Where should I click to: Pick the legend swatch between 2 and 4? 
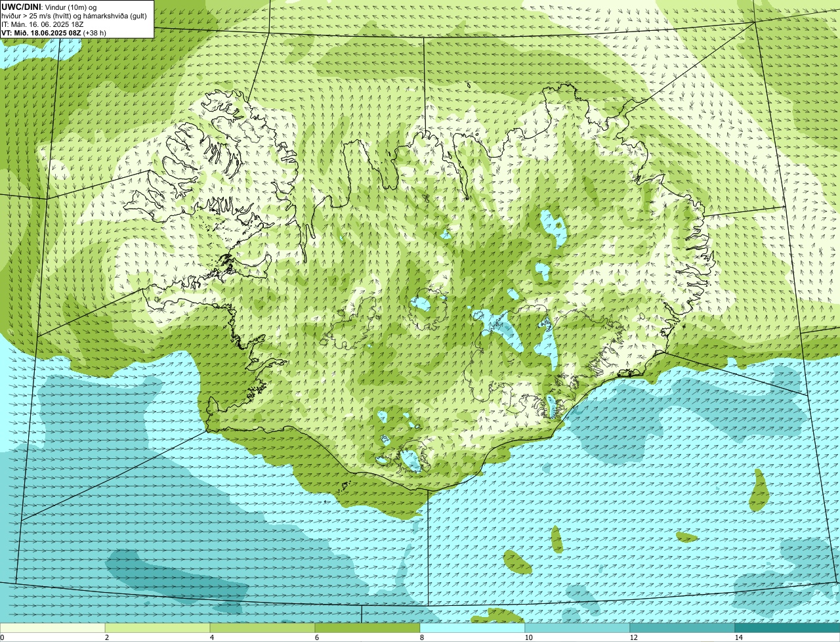(x=157, y=628)
